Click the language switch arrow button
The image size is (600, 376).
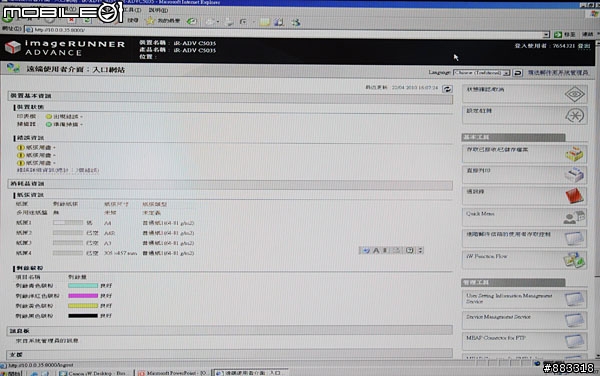(x=518, y=72)
